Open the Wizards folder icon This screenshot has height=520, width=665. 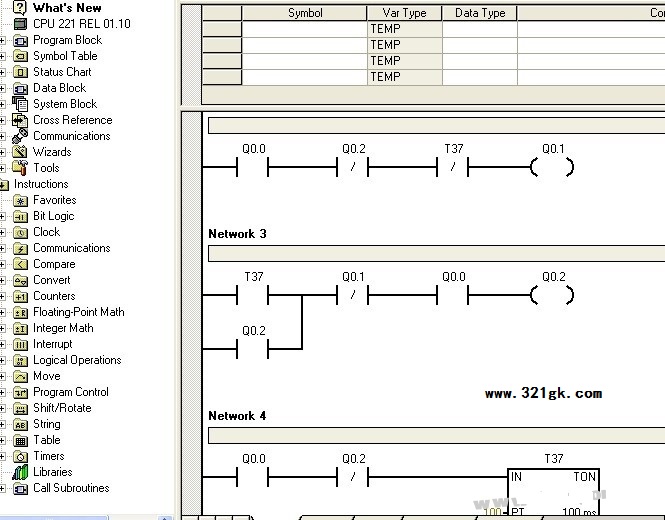click(21, 152)
